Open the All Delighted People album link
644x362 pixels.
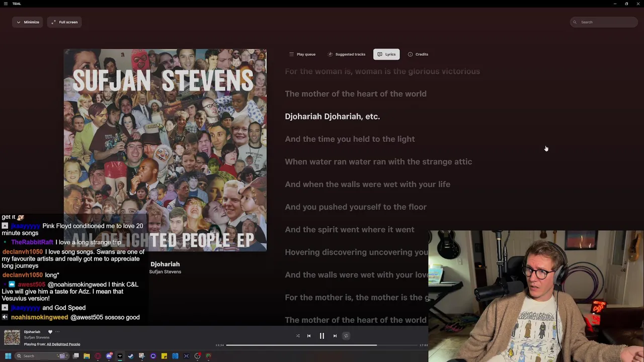coord(63,344)
